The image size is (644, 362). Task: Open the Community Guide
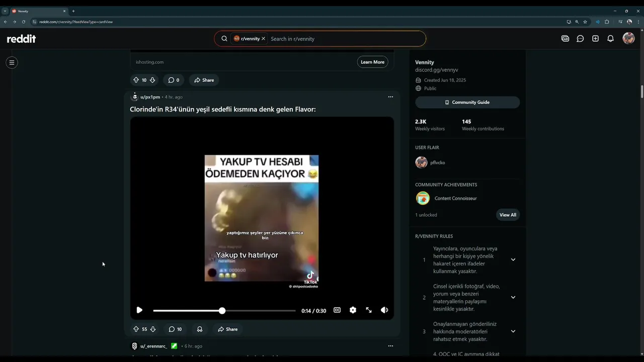point(467,102)
